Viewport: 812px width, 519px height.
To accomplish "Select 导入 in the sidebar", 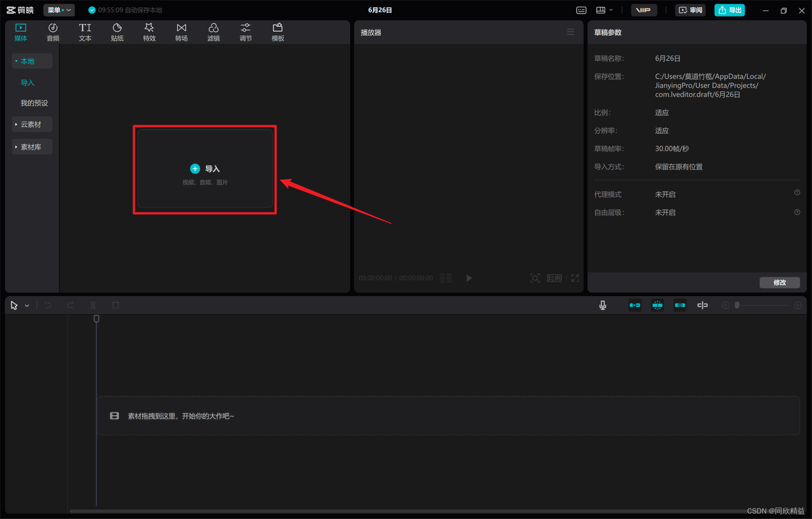I will [x=27, y=83].
